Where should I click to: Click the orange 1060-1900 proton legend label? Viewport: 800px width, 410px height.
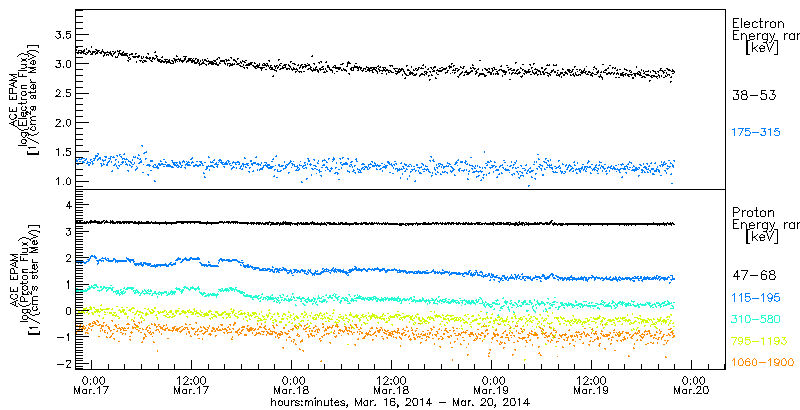pyautogui.click(x=762, y=362)
